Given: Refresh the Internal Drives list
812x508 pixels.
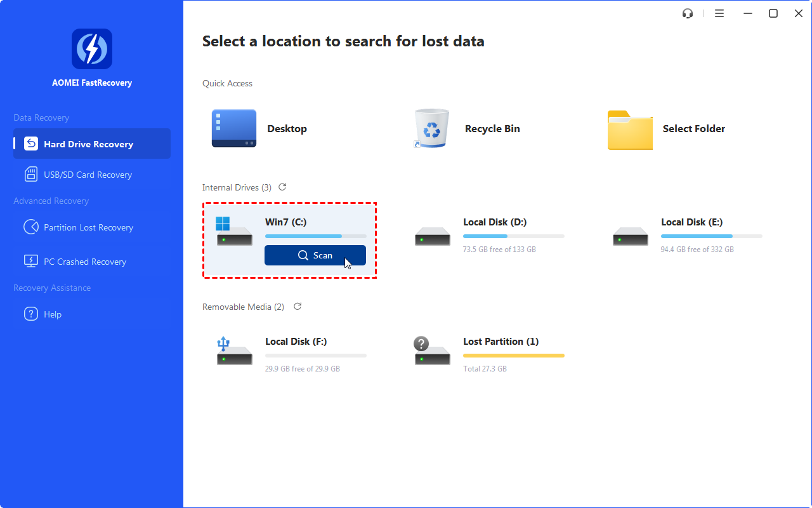Looking at the screenshot, I should (x=282, y=187).
